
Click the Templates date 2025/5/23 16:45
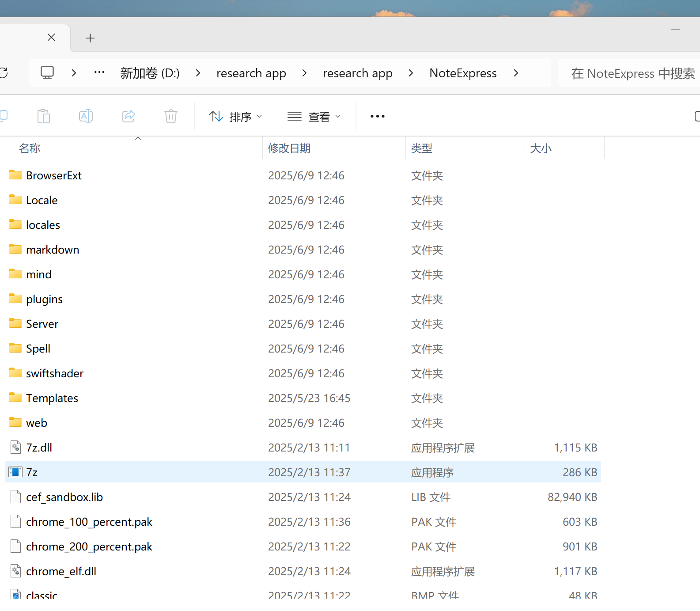(309, 398)
